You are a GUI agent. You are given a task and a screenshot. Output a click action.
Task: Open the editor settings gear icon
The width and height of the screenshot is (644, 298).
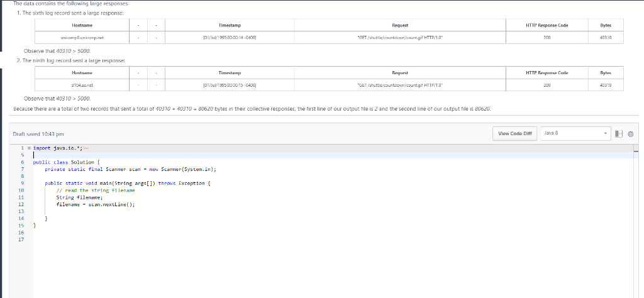tap(631, 134)
